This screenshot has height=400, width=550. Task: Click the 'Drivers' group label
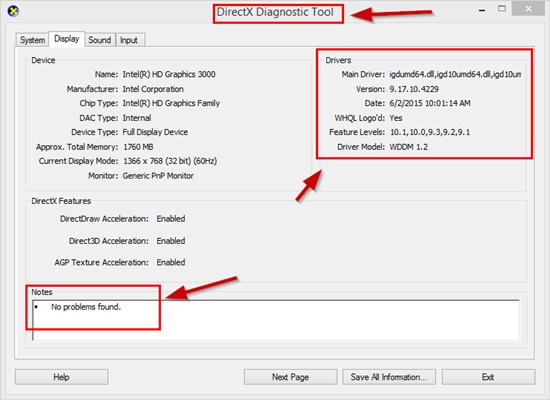[338, 60]
